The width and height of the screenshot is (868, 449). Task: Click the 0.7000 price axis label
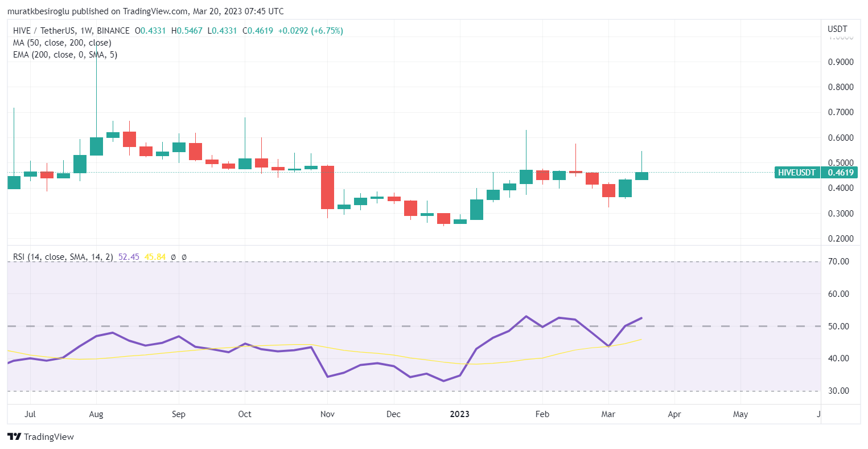coord(841,112)
